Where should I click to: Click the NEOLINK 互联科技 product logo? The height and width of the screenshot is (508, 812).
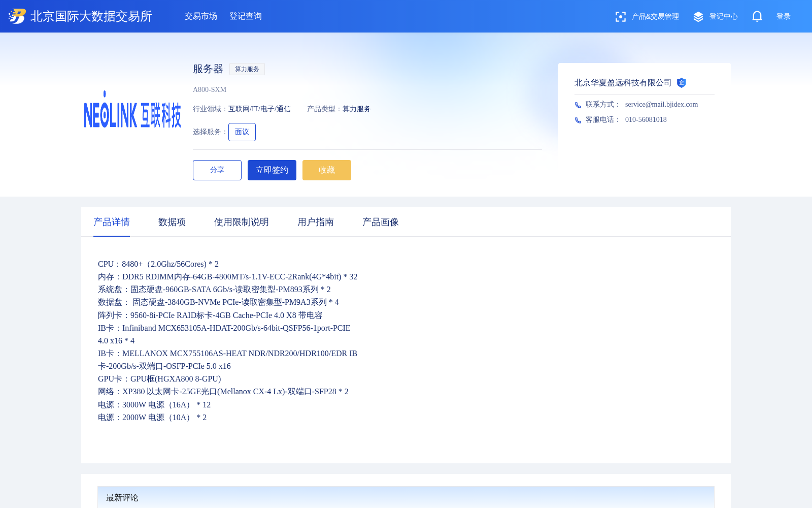tap(132, 110)
